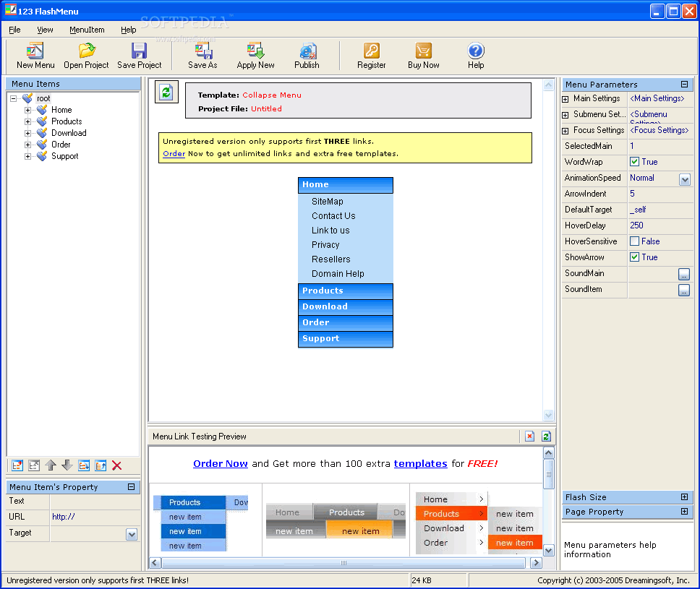Click the HoverDelay value 250
700x589 pixels.
636,225
